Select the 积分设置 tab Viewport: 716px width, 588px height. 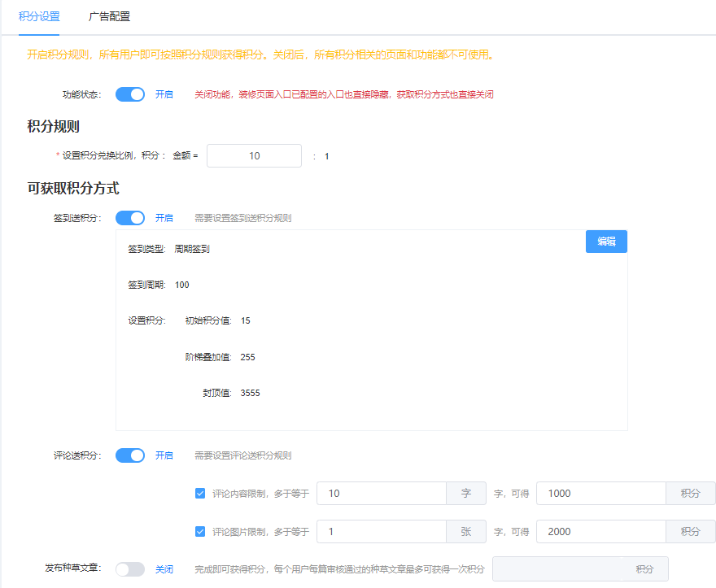coord(39,16)
